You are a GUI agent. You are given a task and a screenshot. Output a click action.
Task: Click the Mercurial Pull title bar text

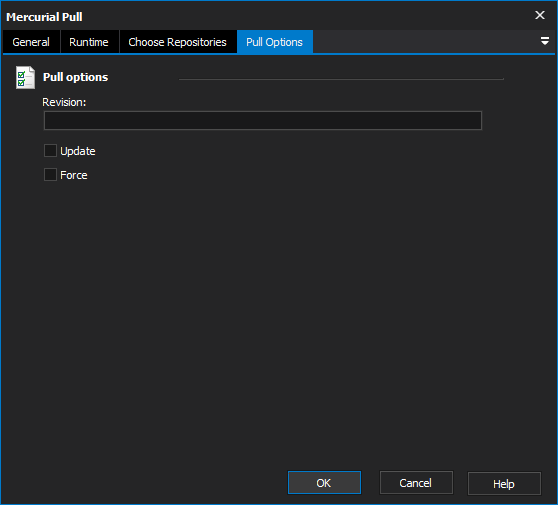click(44, 17)
